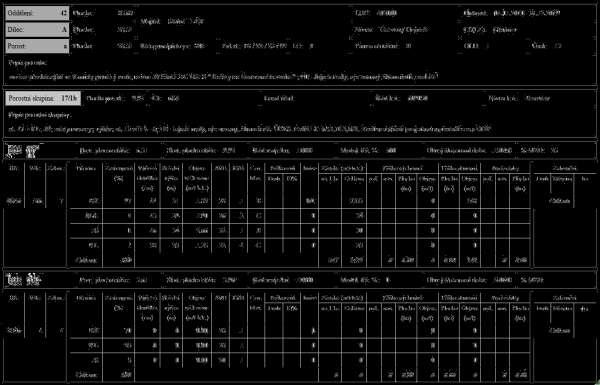Image resolution: width=600 pixels, height=385 pixels.
Task: Click the Popis porostu description text
Action: (223, 77)
